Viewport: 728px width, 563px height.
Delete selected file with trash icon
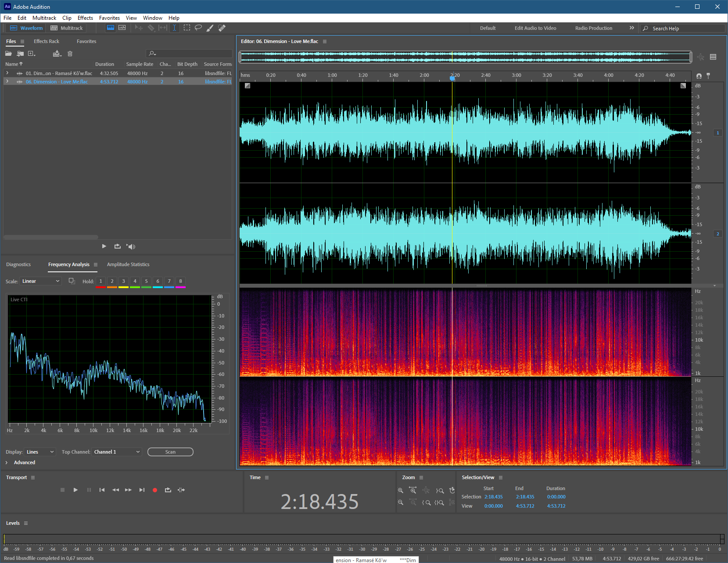tap(70, 54)
